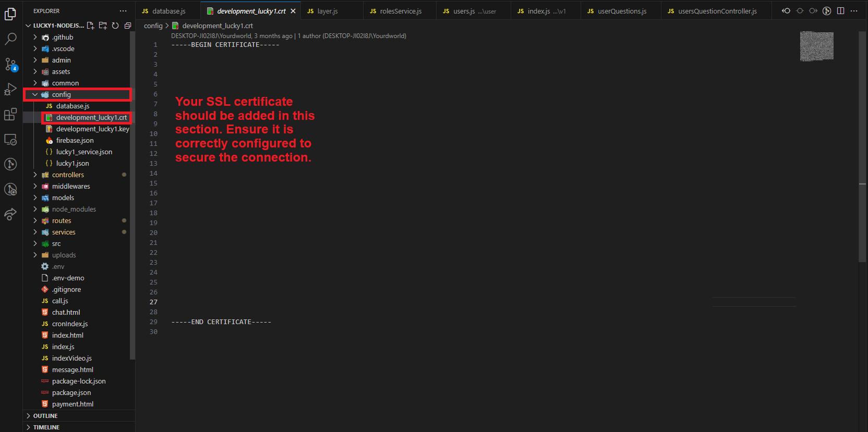Switch to the rolesService.js tab
The width and height of the screenshot is (868, 432).
pyautogui.click(x=400, y=11)
